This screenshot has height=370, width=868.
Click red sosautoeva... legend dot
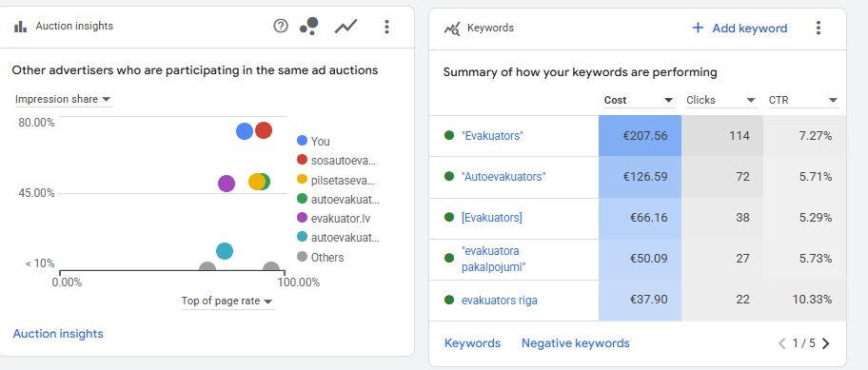point(303,160)
